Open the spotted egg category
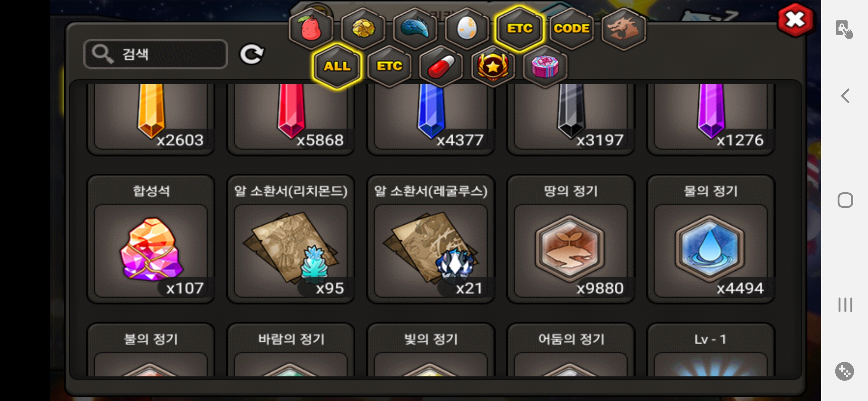This screenshot has width=868, height=401. click(x=467, y=28)
